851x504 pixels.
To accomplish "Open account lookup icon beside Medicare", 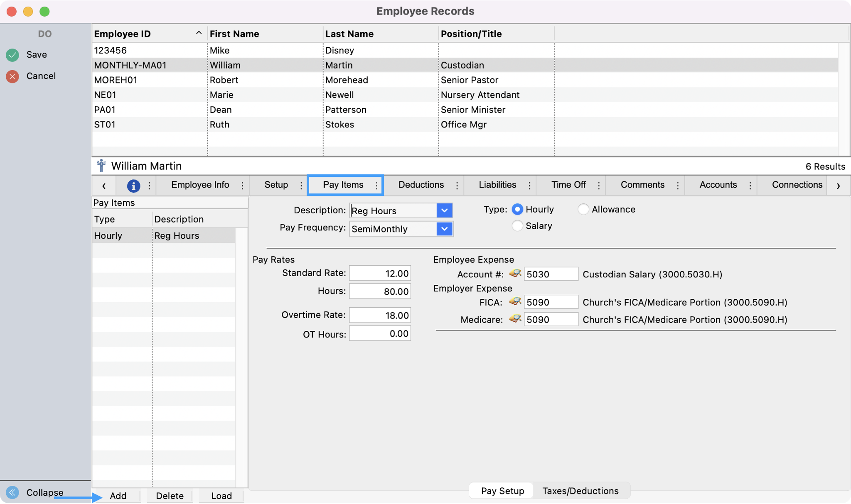I will point(515,319).
